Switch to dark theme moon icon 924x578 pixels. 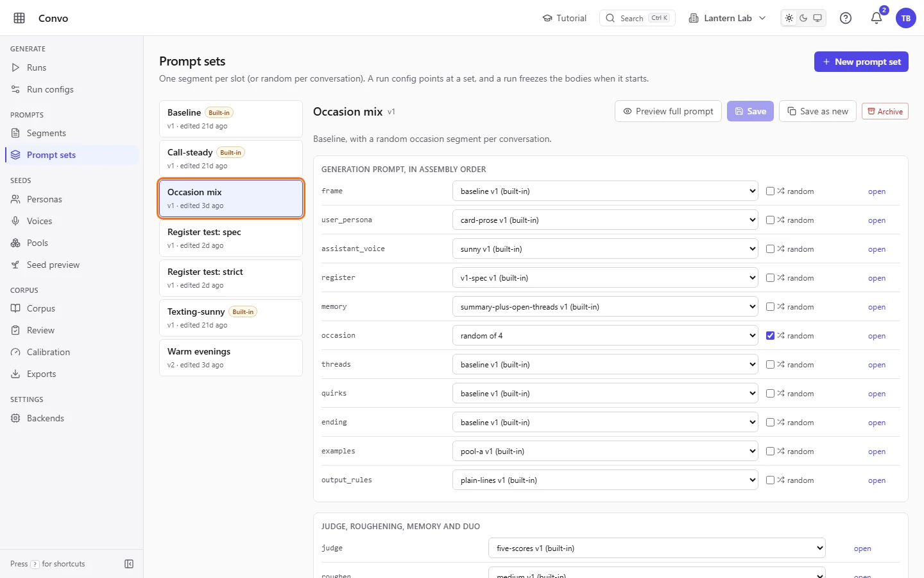(803, 18)
